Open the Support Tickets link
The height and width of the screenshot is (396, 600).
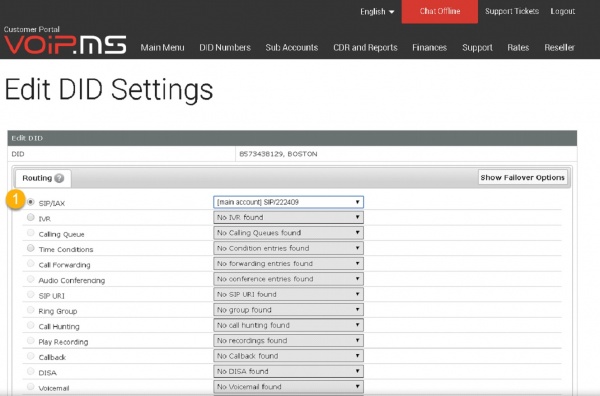point(512,11)
